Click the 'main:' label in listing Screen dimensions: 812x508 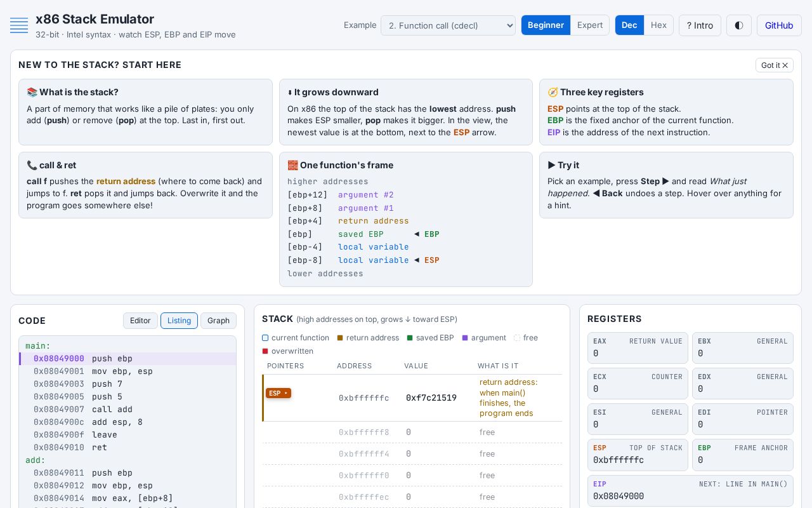pos(38,346)
